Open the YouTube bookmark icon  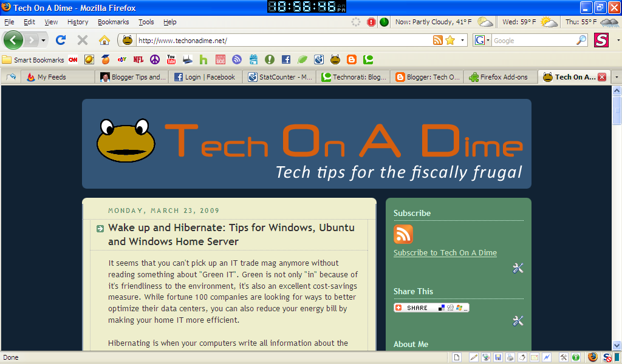pos(171,60)
